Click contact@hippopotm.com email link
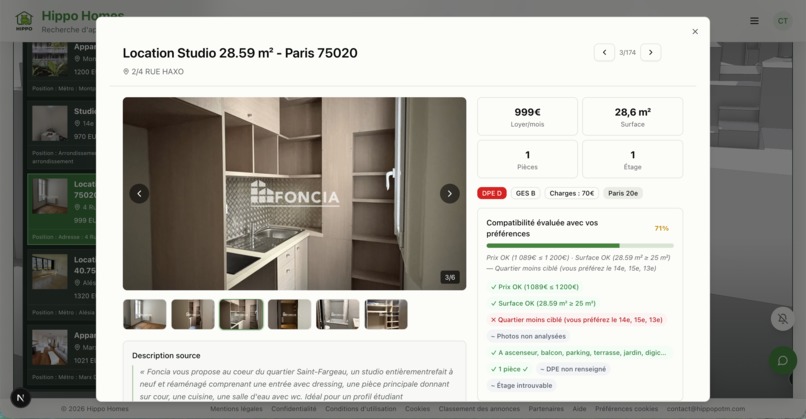 point(706,409)
